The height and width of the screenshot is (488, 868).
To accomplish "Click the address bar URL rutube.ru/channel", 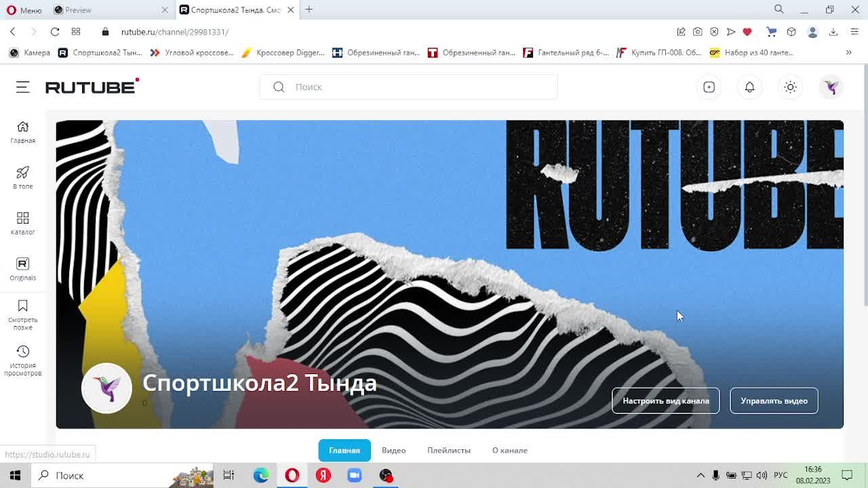I will [175, 32].
